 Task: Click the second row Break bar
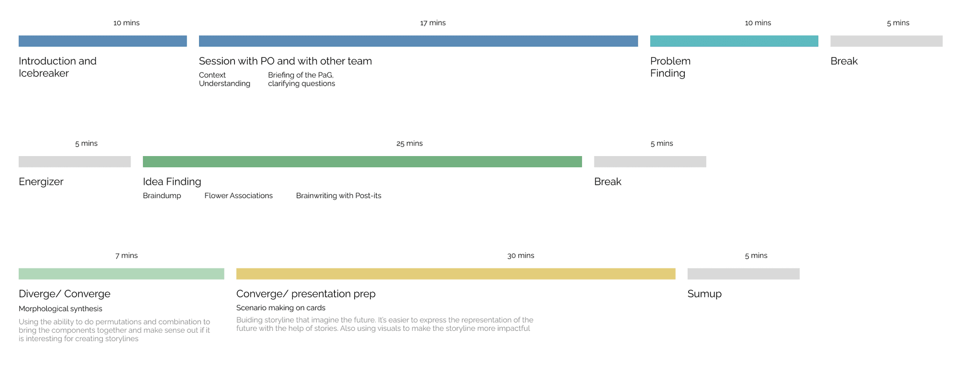pos(650,162)
